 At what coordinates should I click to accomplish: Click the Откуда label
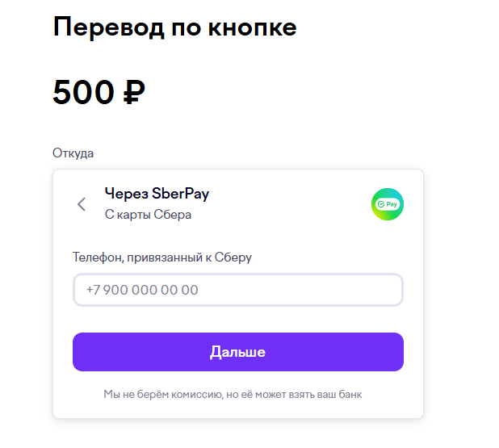73,153
